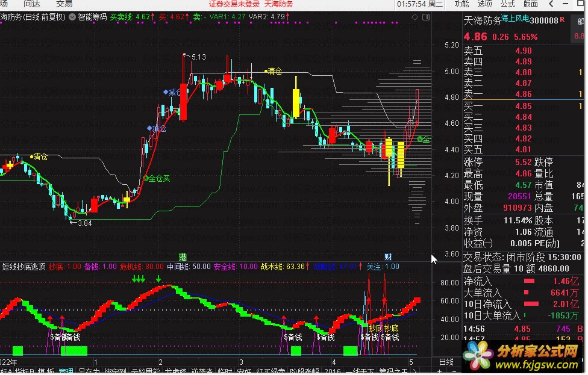Click the 抄底 signal labels in the indicator pane
This screenshot has height=375, width=588.
coord(384,328)
